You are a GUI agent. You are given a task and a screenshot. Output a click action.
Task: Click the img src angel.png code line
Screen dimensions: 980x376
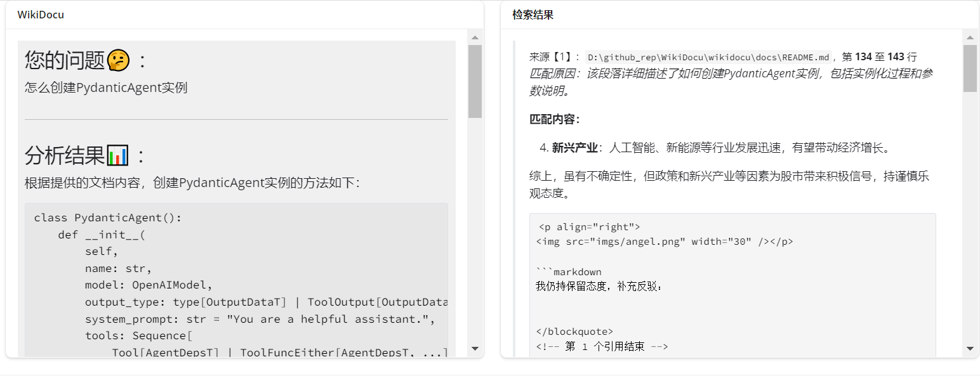click(x=665, y=242)
